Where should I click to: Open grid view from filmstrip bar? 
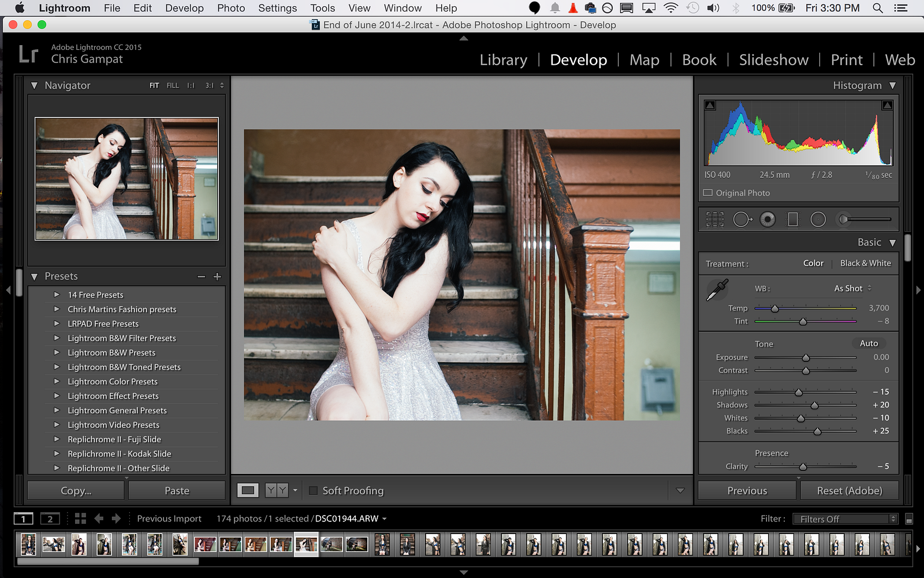pos(80,518)
